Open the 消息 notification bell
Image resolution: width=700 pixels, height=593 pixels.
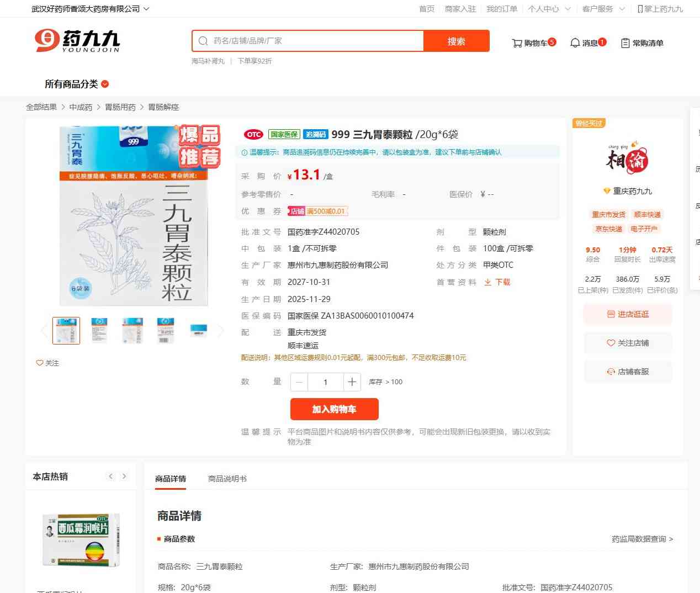[x=587, y=43]
